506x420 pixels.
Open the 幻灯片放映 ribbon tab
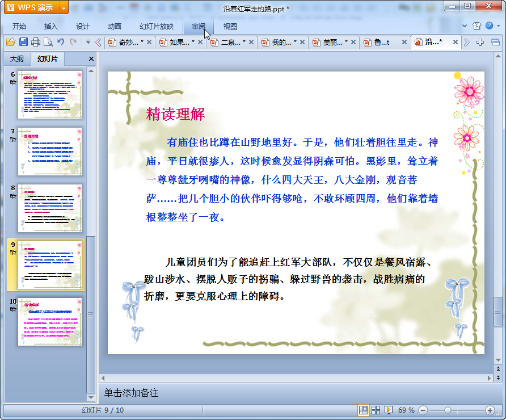point(157,27)
